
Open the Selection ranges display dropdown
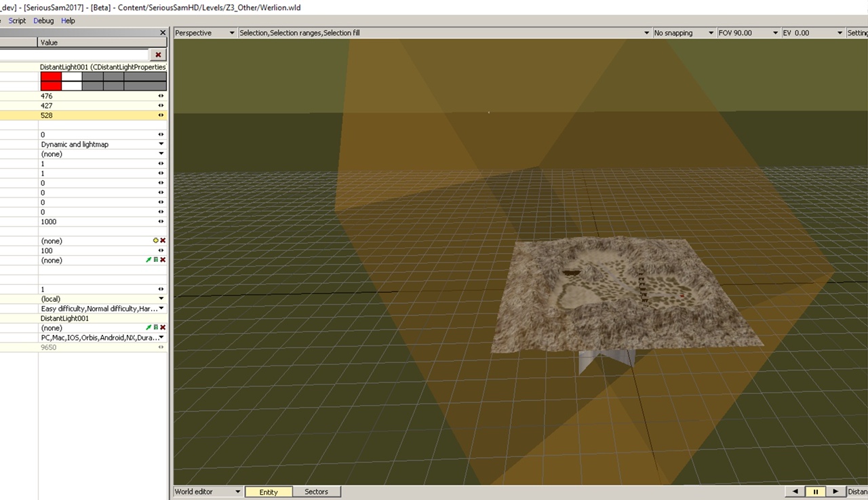[x=444, y=33]
